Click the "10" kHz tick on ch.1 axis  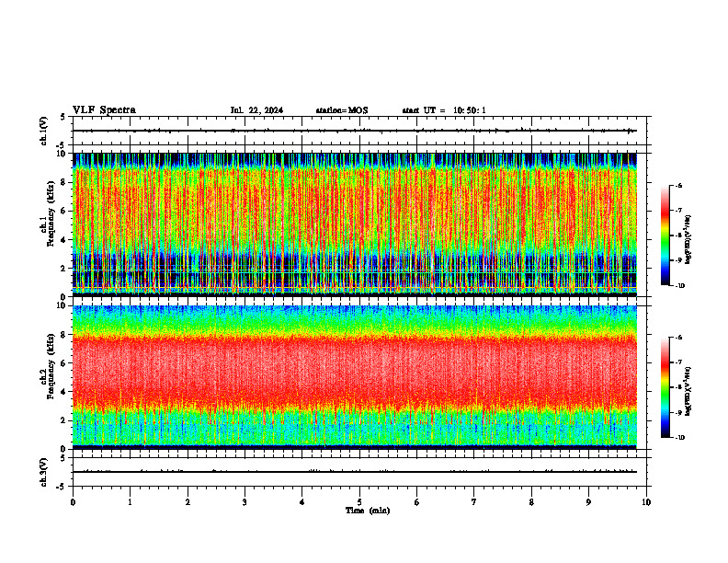click(x=63, y=154)
